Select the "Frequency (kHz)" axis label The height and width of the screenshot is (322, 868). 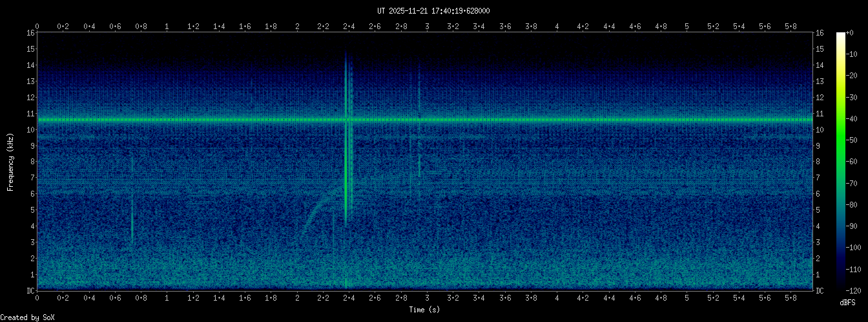10,162
